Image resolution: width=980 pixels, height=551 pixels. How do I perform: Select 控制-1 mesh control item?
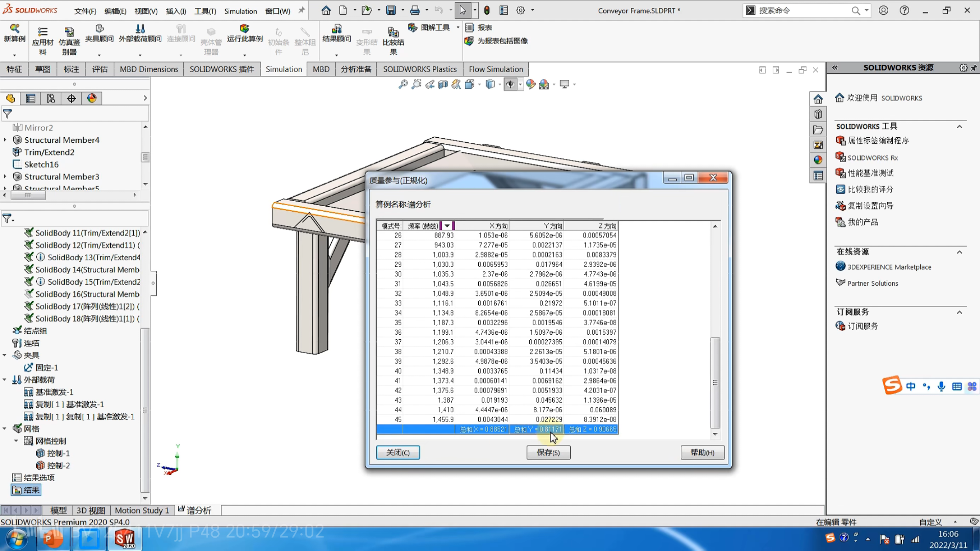58,453
